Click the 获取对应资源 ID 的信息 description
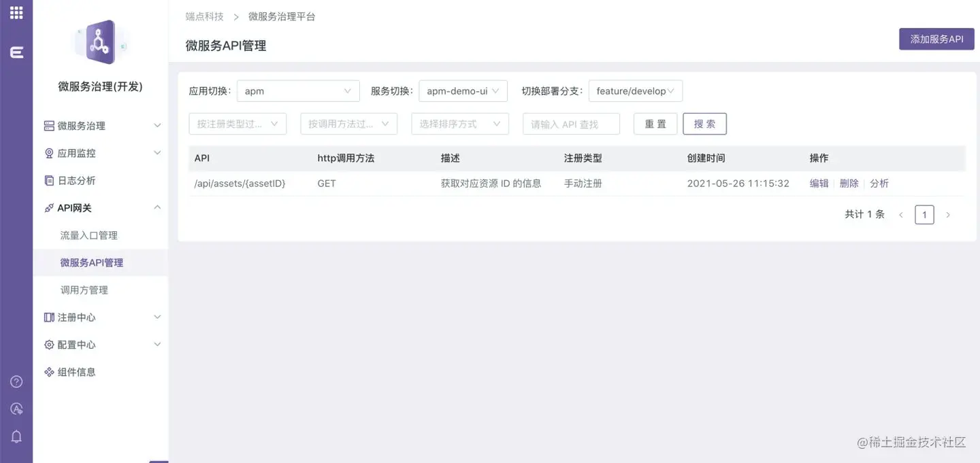Image resolution: width=980 pixels, height=463 pixels. coord(491,184)
